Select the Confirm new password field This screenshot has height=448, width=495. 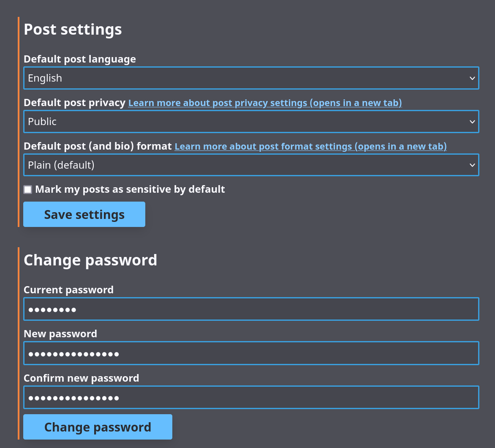[x=251, y=397]
